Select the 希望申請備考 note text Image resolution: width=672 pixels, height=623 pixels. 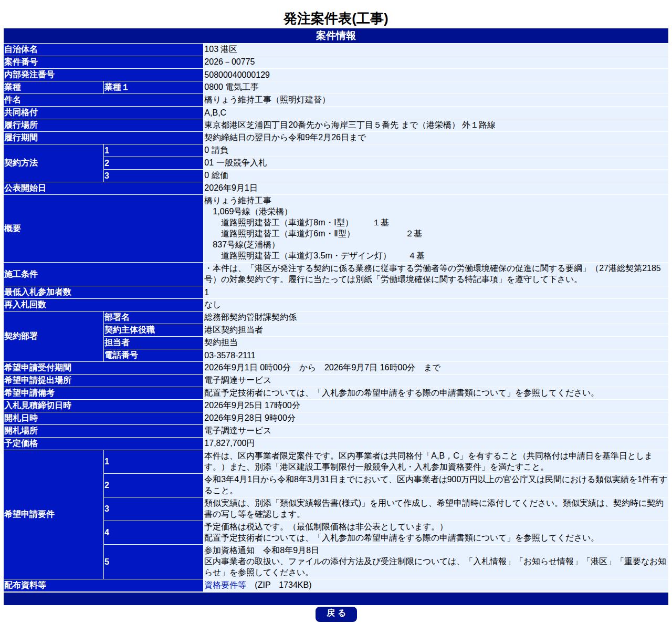401,393
